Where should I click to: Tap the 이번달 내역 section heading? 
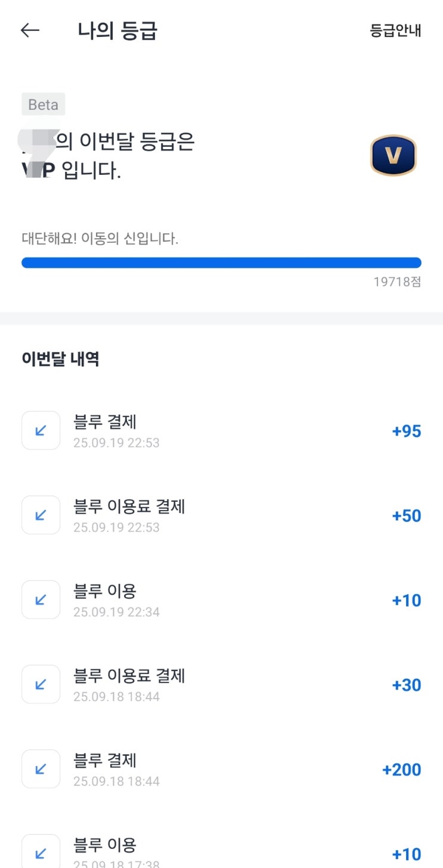tap(60, 359)
